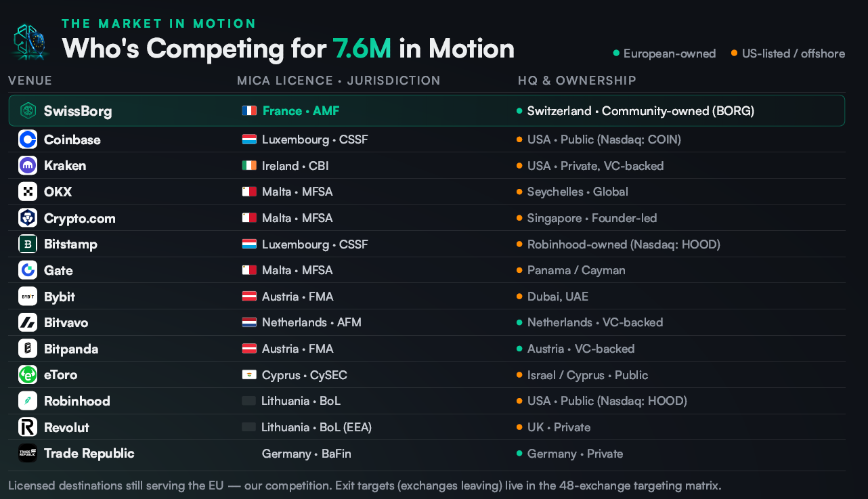Click the Trade Republic logo icon
The height and width of the screenshot is (499, 868).
pos(28,453)
